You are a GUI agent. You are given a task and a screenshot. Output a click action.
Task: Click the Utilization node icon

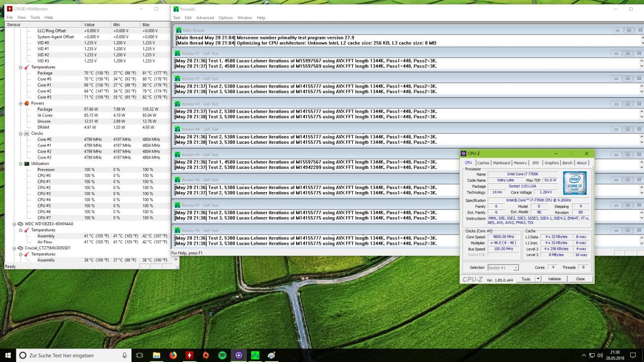(27, 164)
